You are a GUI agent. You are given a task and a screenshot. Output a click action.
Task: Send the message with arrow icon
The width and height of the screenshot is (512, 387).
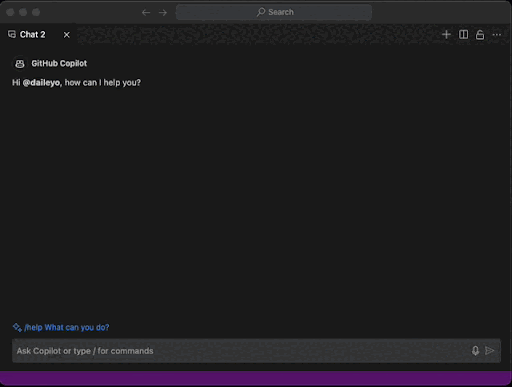click(490, 351)
